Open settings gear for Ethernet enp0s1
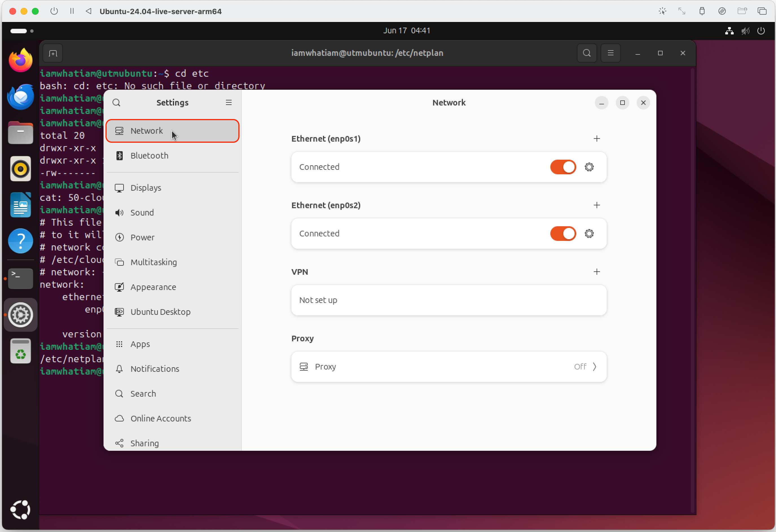 point(589,167)
